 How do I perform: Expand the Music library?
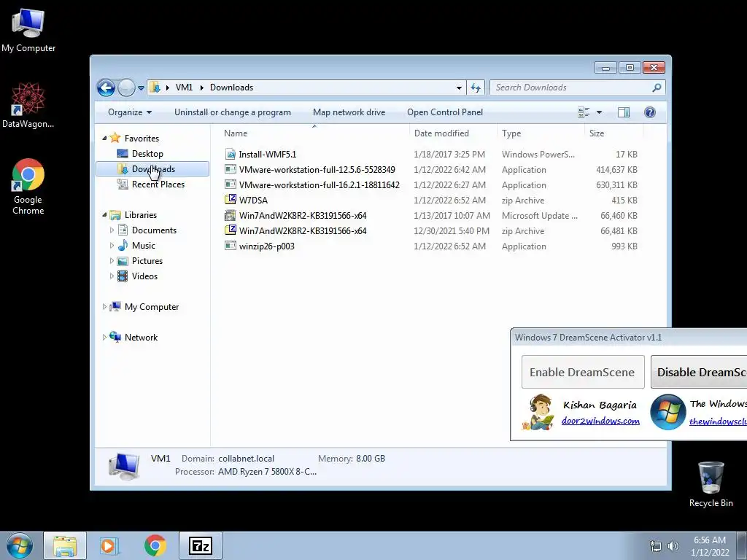[x=112, y=246]
